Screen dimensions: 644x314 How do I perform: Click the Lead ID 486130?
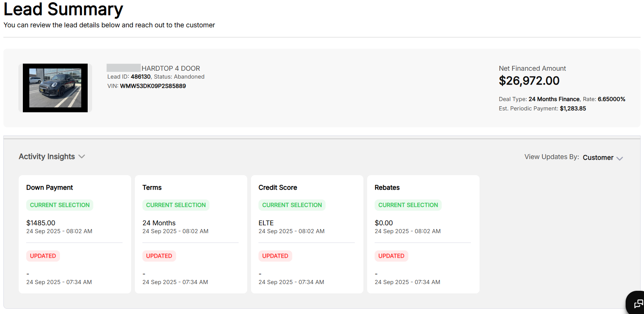coord(140,77)
